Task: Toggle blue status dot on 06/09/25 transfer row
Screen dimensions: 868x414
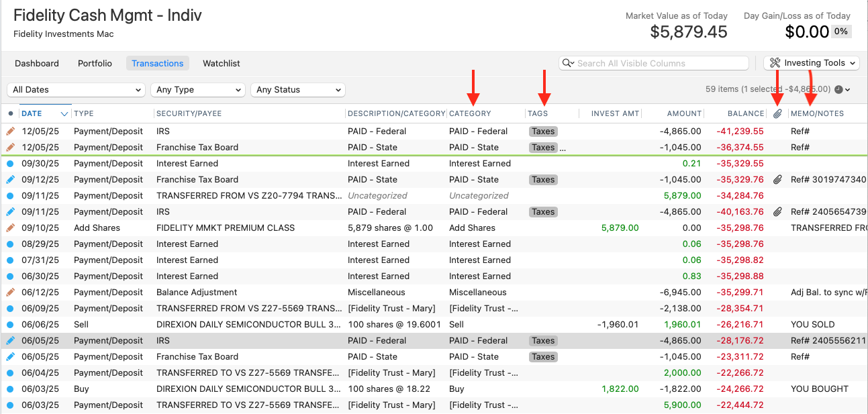Action: (x=10, y=309)
